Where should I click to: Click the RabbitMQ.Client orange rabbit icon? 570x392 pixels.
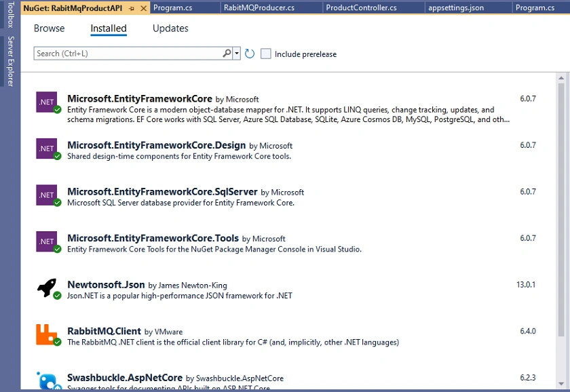pyautogui.click(x=47, y=334)
